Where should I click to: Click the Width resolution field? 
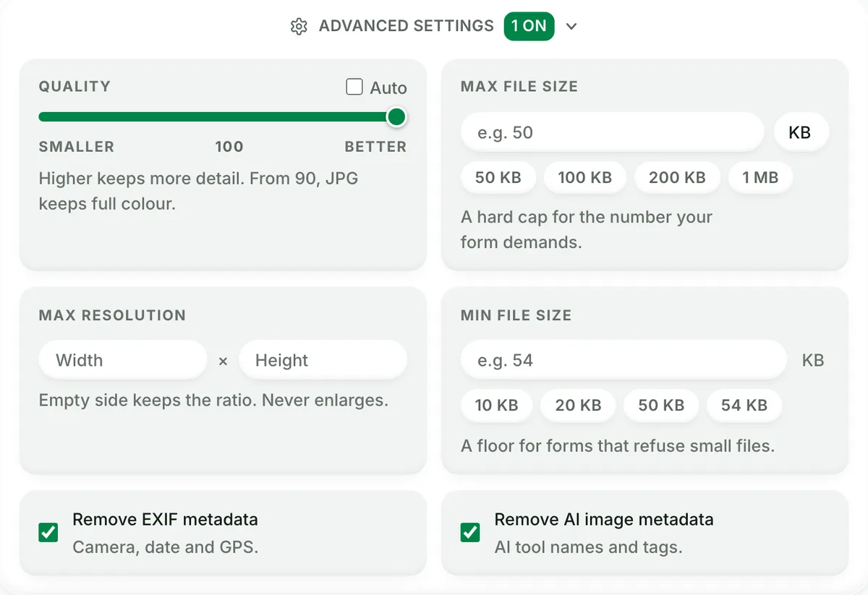tap(123, 360)
